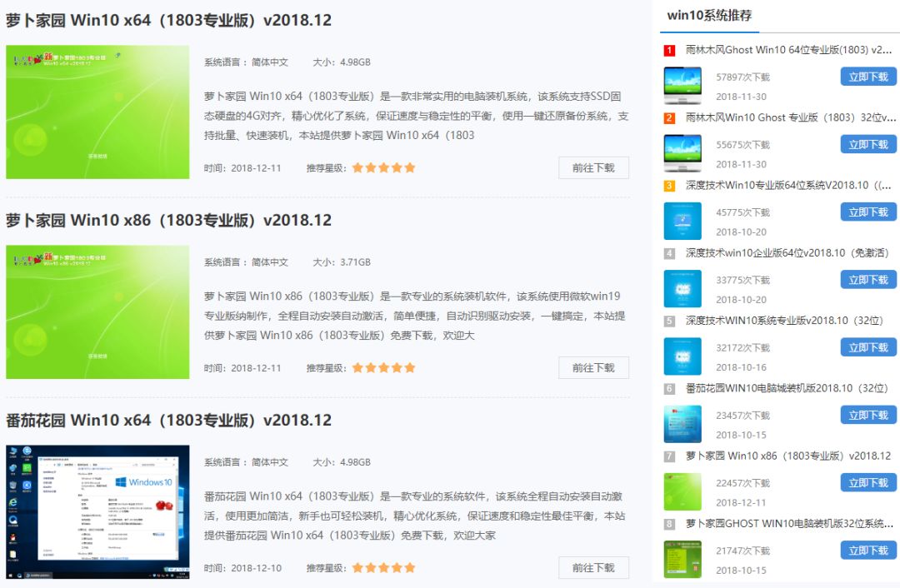Click 立即下载 beside 22457次下载

868,483
